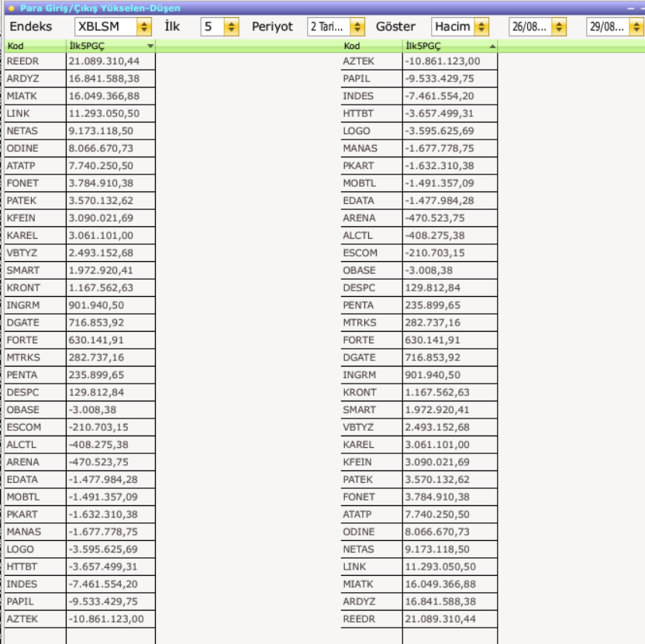
Task: Select DESPC in the right table
Action: [x=359, y=288]
